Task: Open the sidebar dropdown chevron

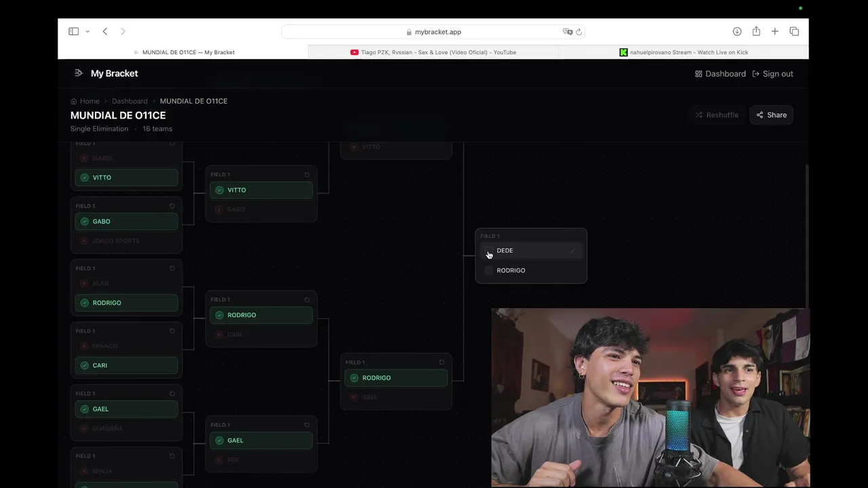Action: 87,32
